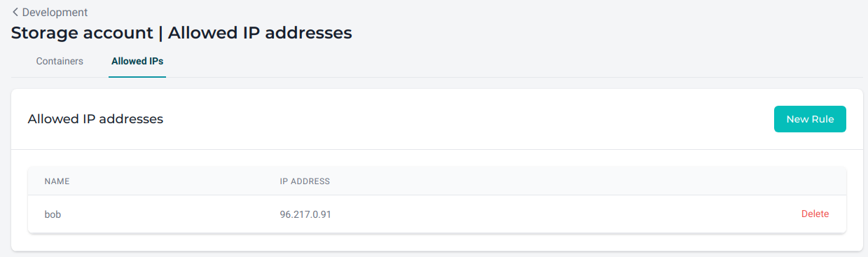
Task: Delete the bob IP rule
Action: pos(815,214)
